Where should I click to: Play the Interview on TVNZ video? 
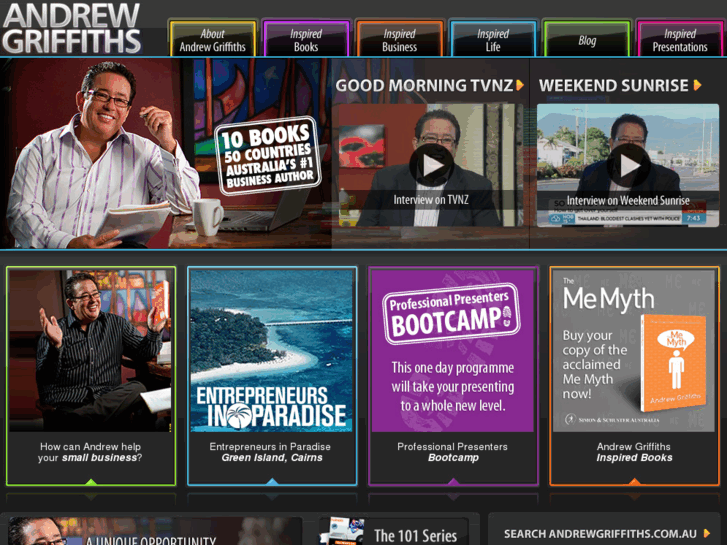pyautogui.click(x=432, y=165)
